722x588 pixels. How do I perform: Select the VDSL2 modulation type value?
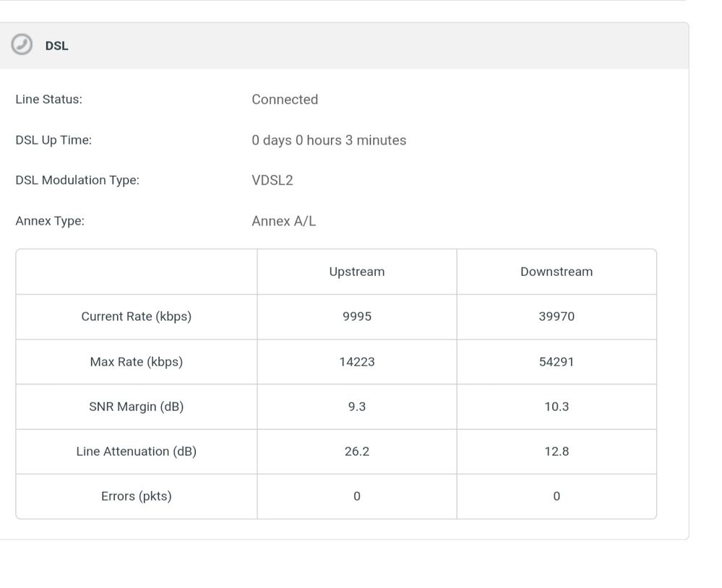(x=272, y=181)
